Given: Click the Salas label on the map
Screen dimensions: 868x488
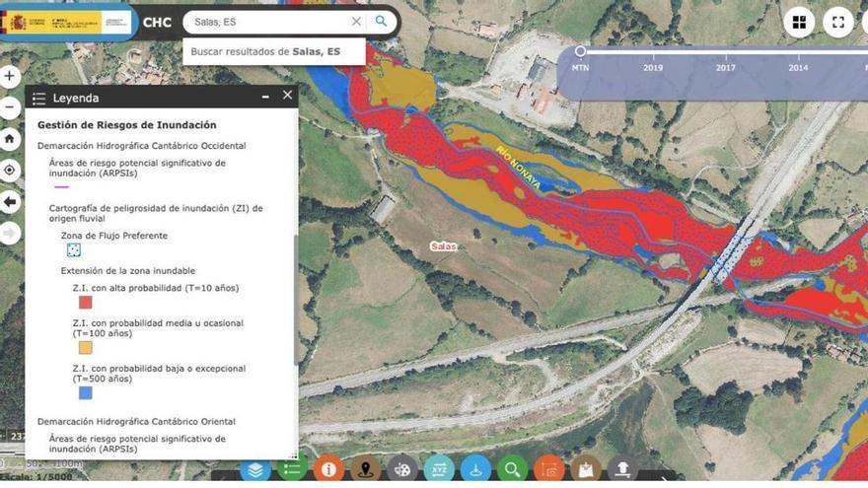Looking at the screenshot, I should (444, 246).
